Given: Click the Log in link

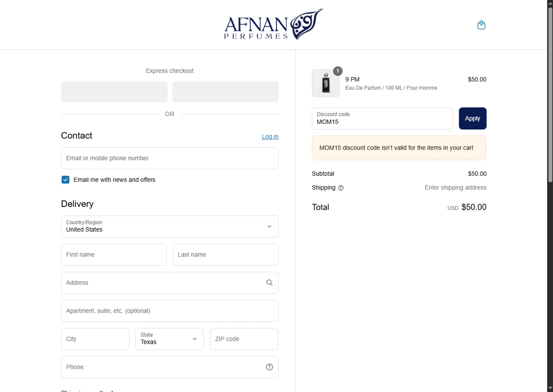Looking at the screenshot, I should tap(270, 136).
